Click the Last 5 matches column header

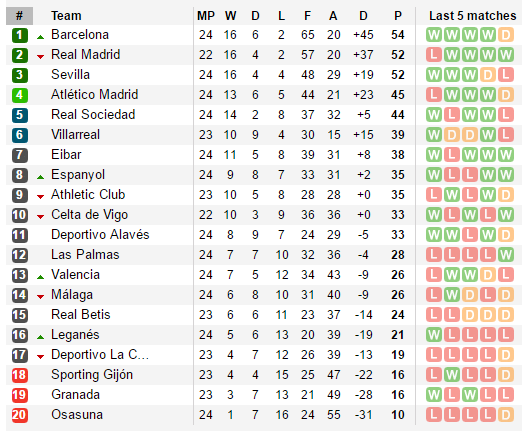[472, 16]
